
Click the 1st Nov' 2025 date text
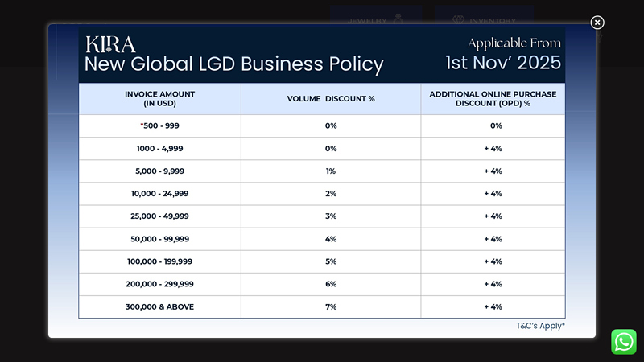coord(503,63)
